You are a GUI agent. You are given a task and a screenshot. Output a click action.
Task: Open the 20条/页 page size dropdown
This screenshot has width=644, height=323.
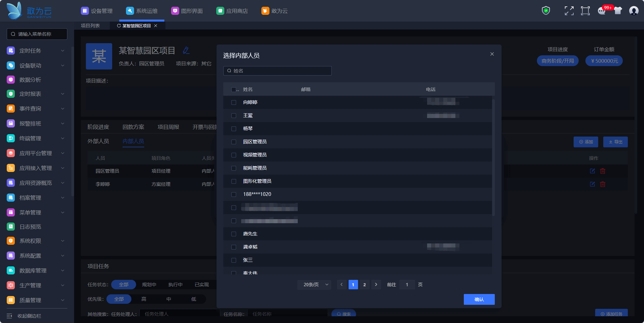[x=314, y=285]
